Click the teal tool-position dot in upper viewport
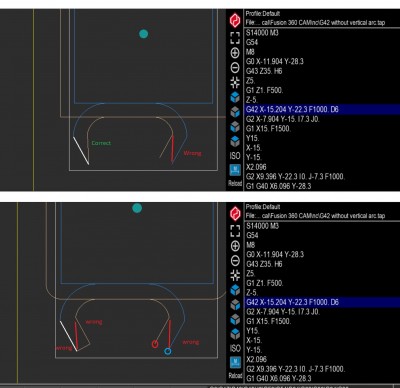Viewport: 400px width, 388px height. click(143, 34)
